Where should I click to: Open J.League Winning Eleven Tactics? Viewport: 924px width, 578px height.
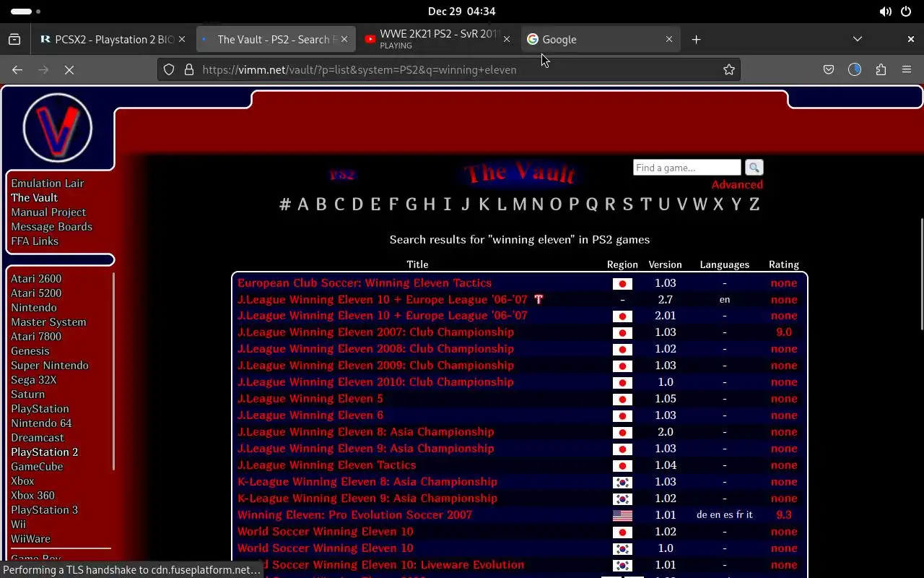327,465
